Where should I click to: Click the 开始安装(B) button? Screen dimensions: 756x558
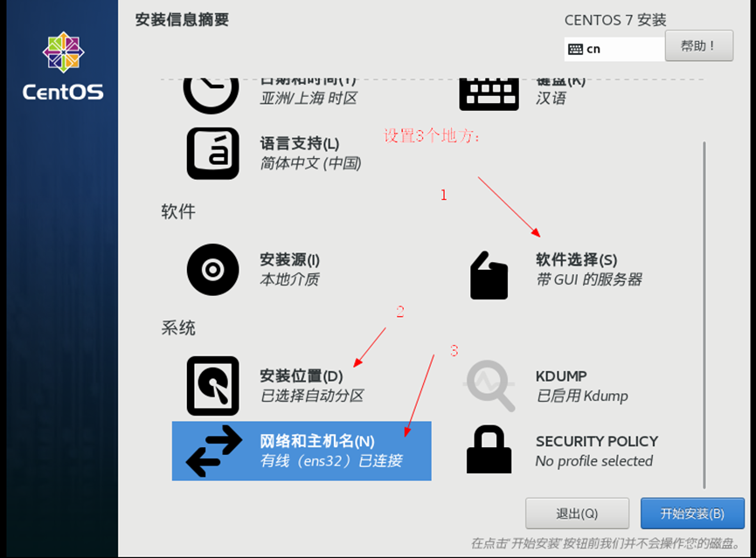pos(692,513)
